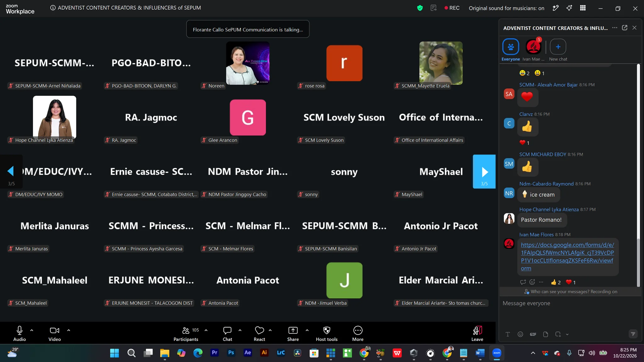
Task: Open the Google Forms link in chat
Action: 567,256
